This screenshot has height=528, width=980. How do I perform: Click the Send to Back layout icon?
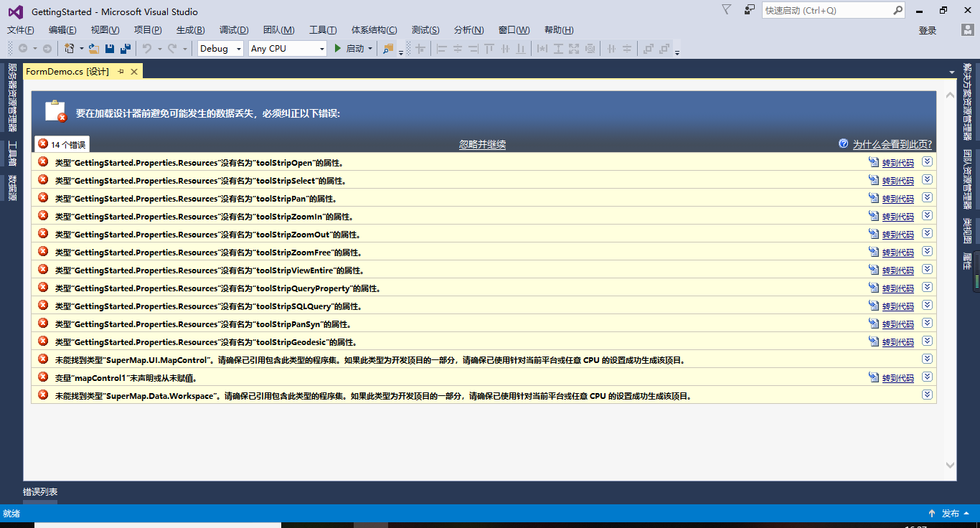(x=664, y=49)
